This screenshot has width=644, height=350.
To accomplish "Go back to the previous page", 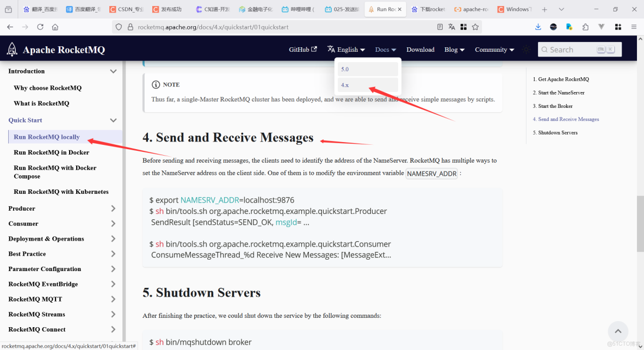I will pyautogui.click(x=10, y=27).
